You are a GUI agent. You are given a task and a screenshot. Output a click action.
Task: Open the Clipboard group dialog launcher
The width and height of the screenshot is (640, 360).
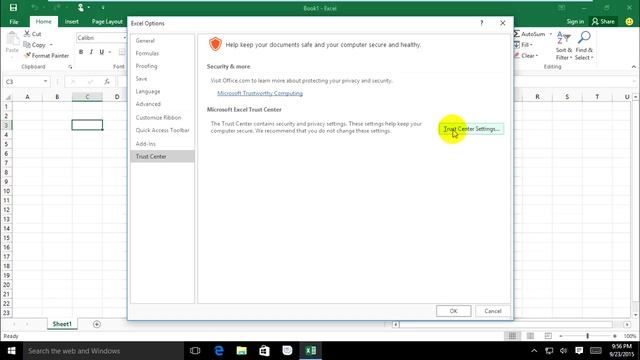70,67
